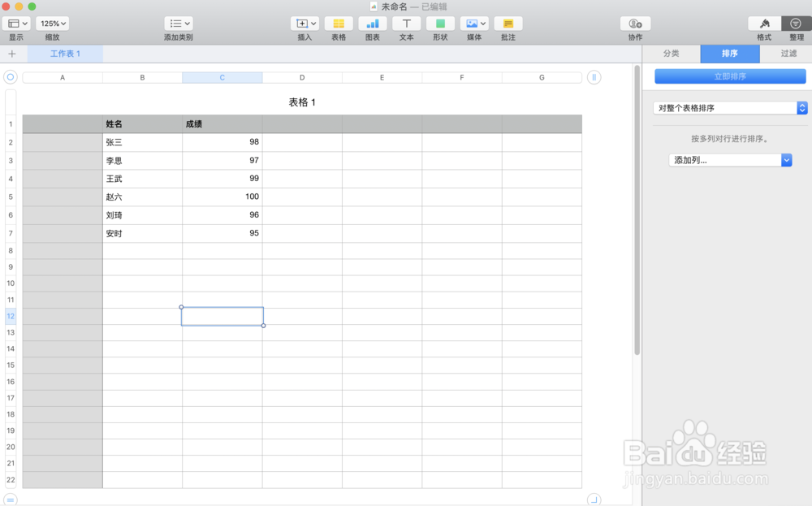This screenshot has height=506, width=812.
Task: Click the table resize corner handle
Action: click(594, 500)
